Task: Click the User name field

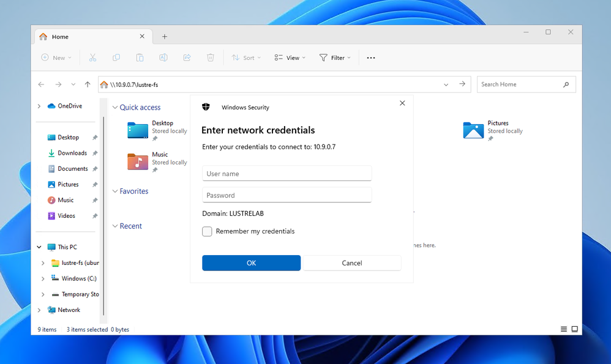Action: click(287, 174)
